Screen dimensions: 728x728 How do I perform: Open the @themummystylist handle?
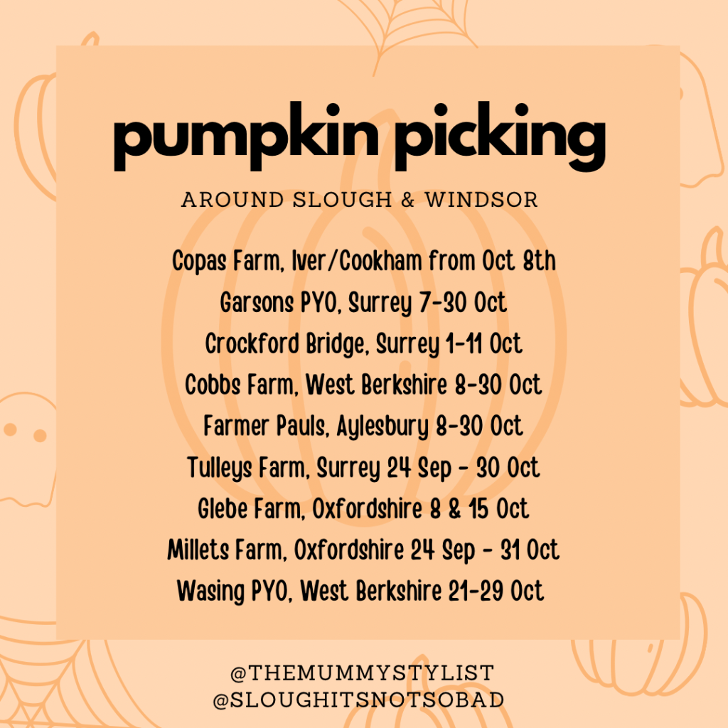pyautogui.click(x=363, y=672)
